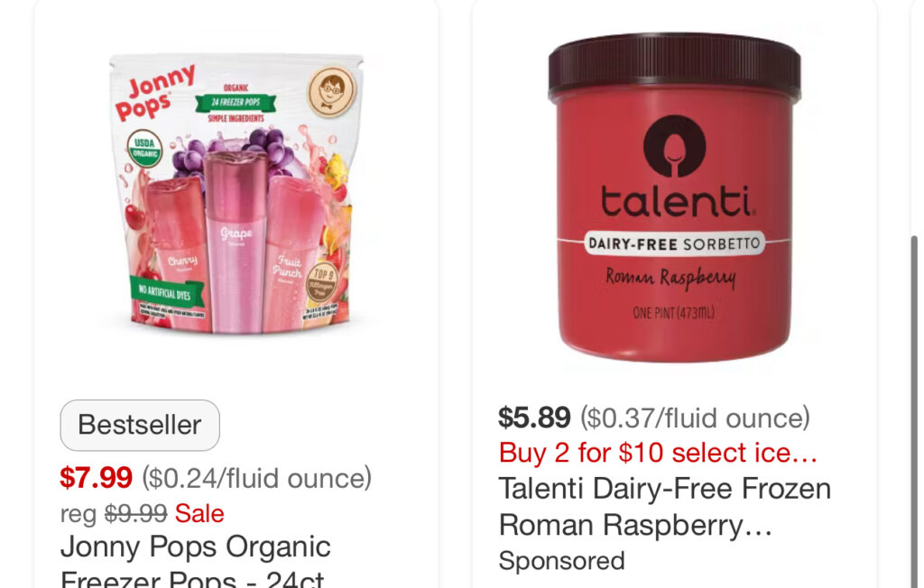924x588 pixels.
Task: Click the green 24 Freezer Pops banner
Action: [x=236, y=102]
